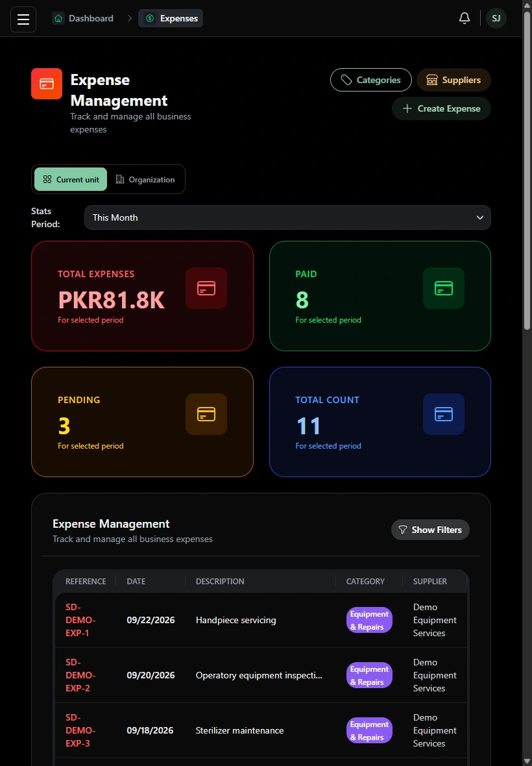Click the Total Expenses PKR81.8K card
This screenshot has width=532, height=766.
point(143,296)
